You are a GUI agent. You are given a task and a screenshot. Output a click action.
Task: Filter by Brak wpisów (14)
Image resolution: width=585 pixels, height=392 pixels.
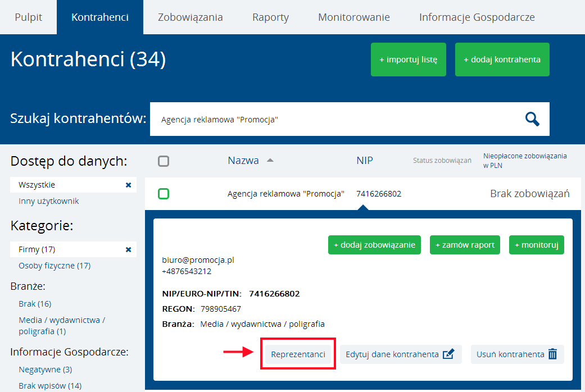(50, 386)
